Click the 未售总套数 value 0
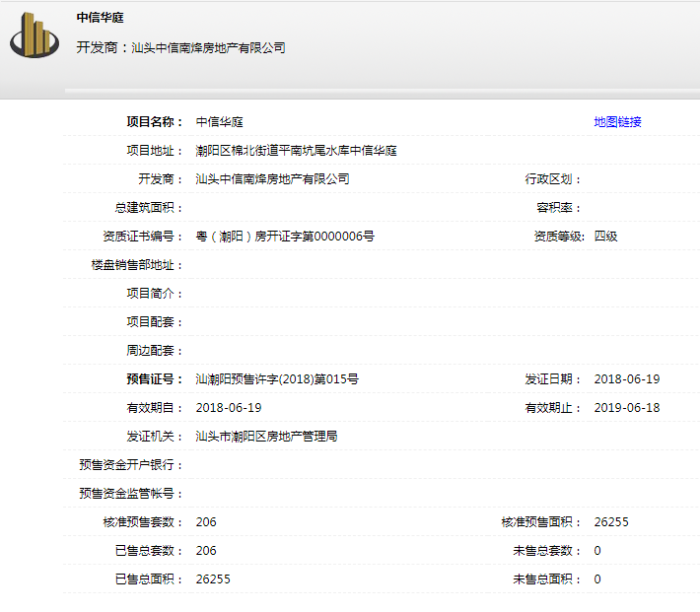The height and width of the screenshot is (612, 700). (597, 551)
